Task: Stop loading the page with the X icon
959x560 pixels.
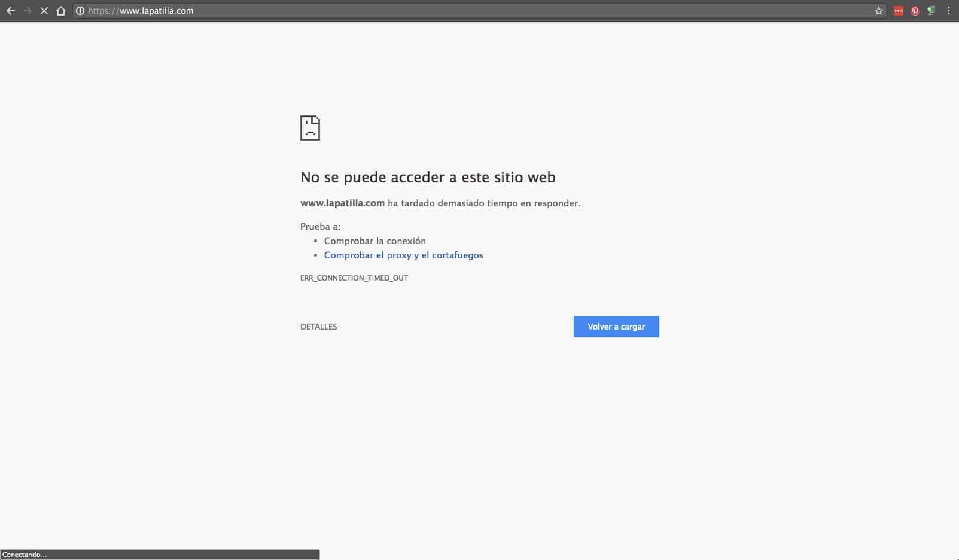Action: [x=44, y=11]
